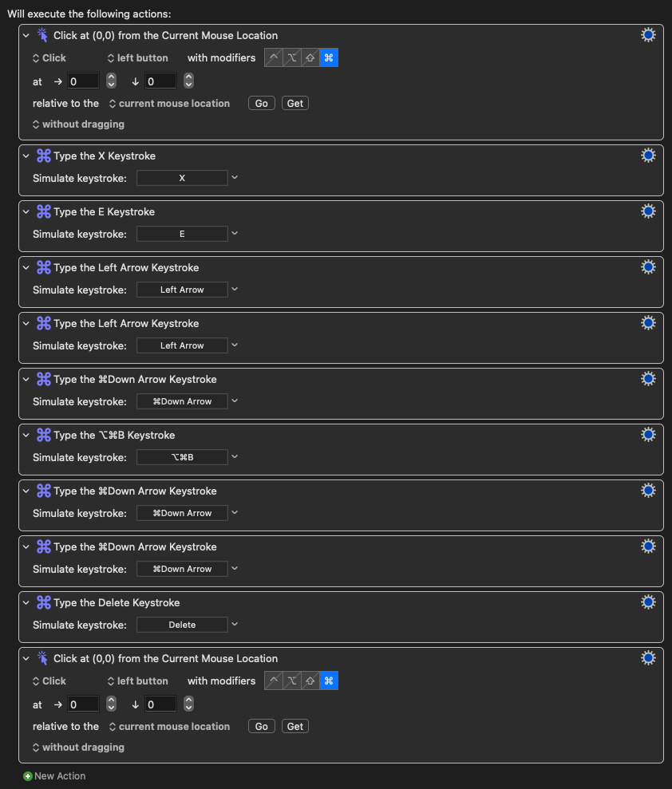Image resolution: width=672 pixels, height=789 pixels.
Task: Click the Delete simulate keystroke field
Action: click(182, 625)
